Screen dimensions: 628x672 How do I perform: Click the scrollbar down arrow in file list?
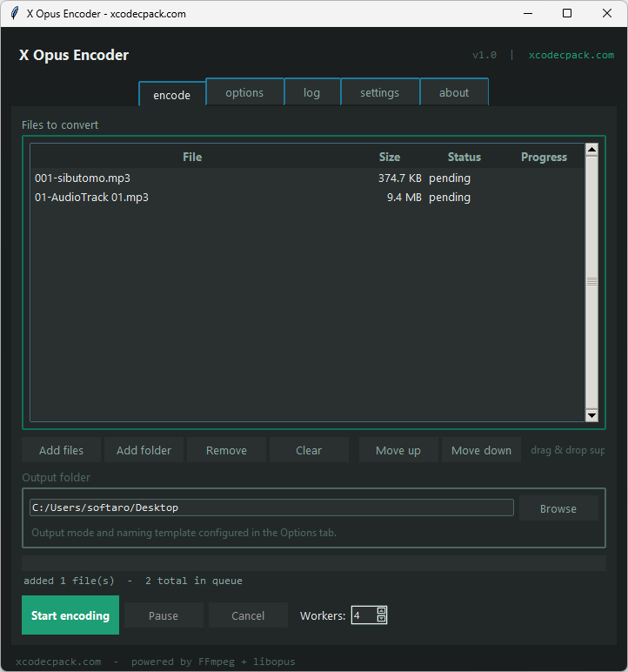click(591, 416)
